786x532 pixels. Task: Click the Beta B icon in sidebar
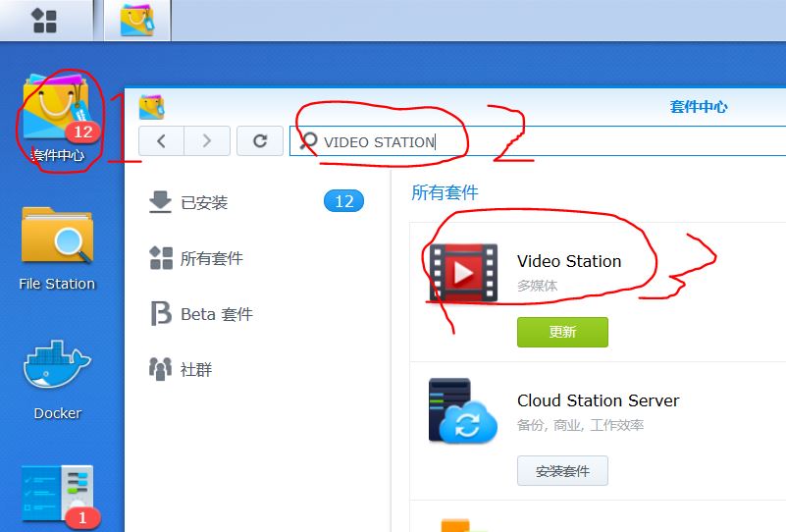tap(161, 314)
